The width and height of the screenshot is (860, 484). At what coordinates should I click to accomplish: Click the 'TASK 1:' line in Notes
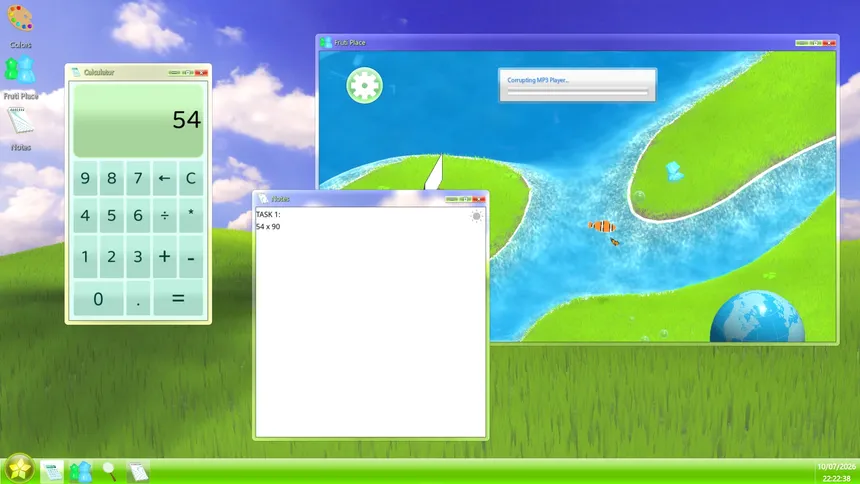[268, 215]
